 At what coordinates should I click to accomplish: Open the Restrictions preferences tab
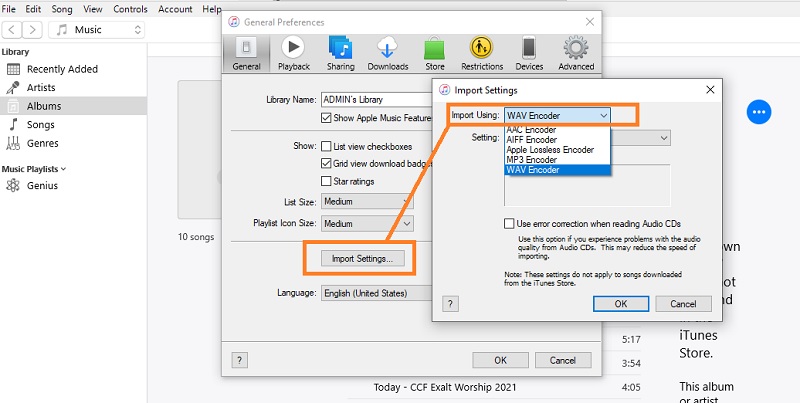pyautogui.click(x=482, y=54)
